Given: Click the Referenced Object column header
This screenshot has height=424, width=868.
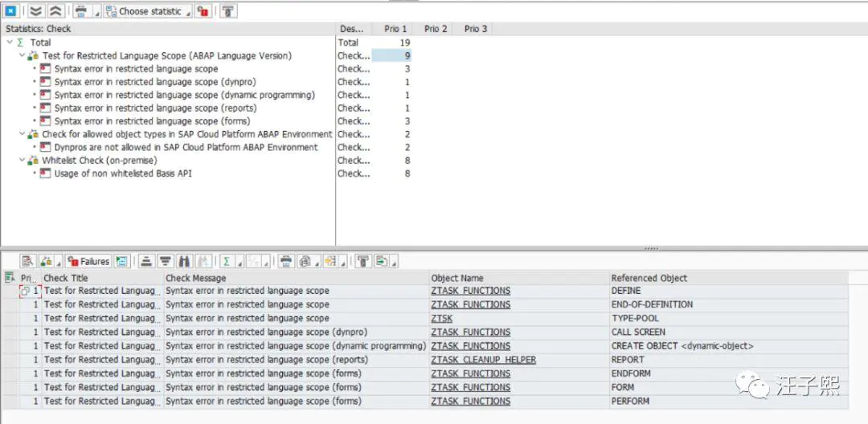Looking at the screenshot, I should (x=728, y=278).
